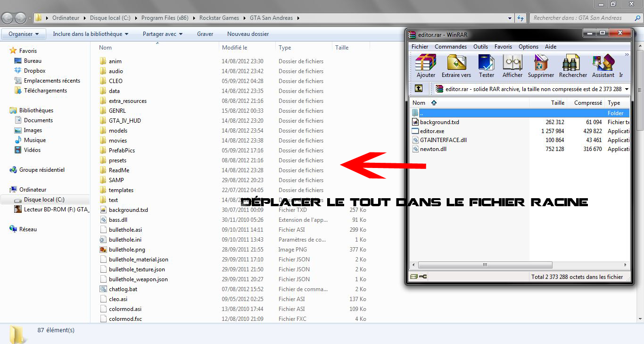Screen dimensions: 644x344
Task: Open the Organiser dropdown menu
Action: pyautogui.click(x=24, y=34)
